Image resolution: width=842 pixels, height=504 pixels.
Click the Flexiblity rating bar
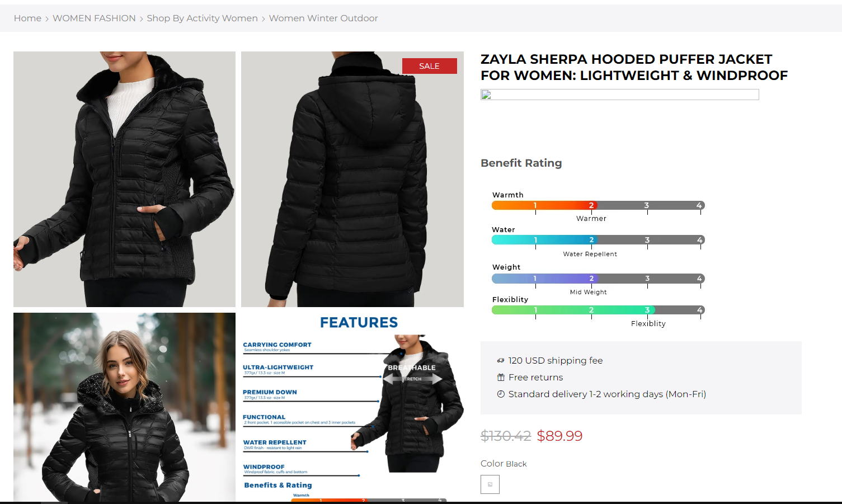tap(598, 310)
